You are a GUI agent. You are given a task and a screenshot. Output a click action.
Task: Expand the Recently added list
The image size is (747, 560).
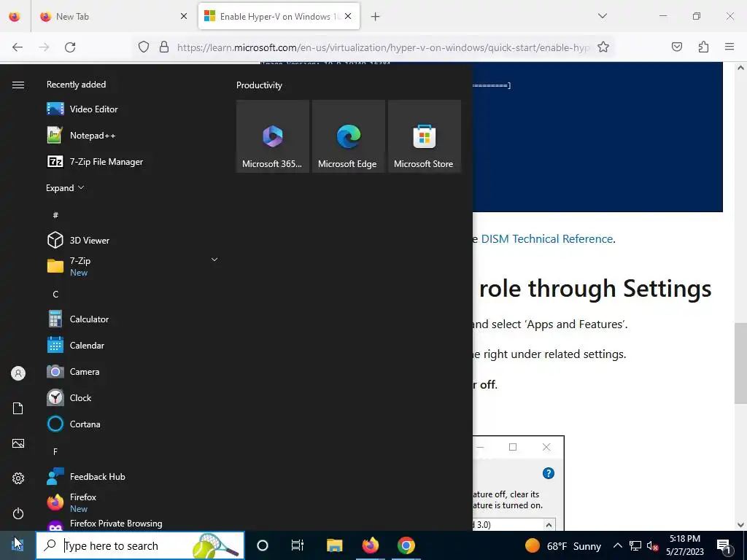[65, 188]
